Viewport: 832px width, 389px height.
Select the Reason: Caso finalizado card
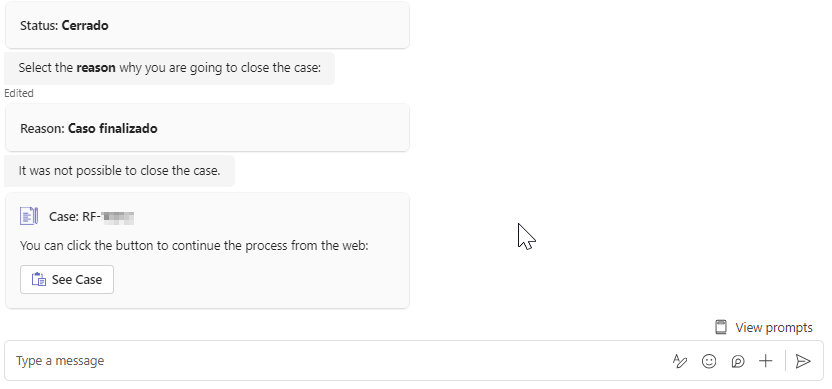point(207,128)
